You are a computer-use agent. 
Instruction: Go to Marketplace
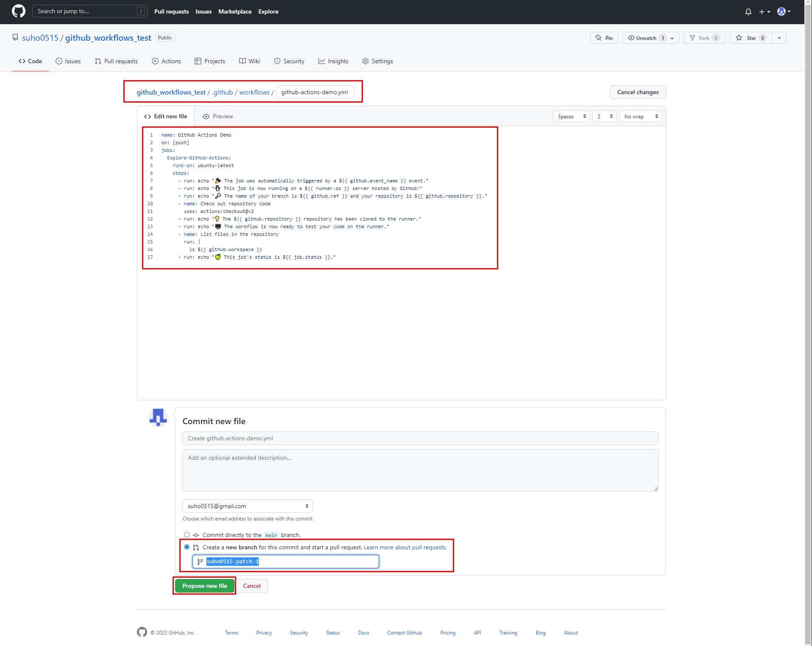pyautogui.click(x=235, y=11)
